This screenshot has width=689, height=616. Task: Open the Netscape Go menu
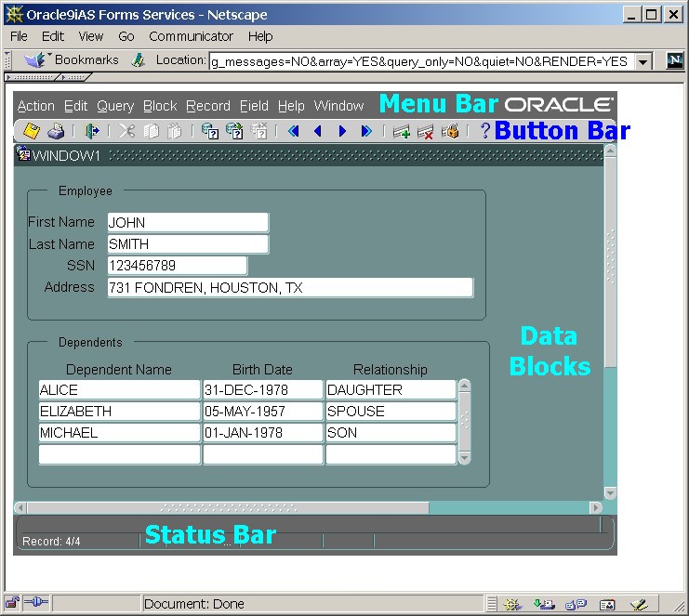pos(126,36)
